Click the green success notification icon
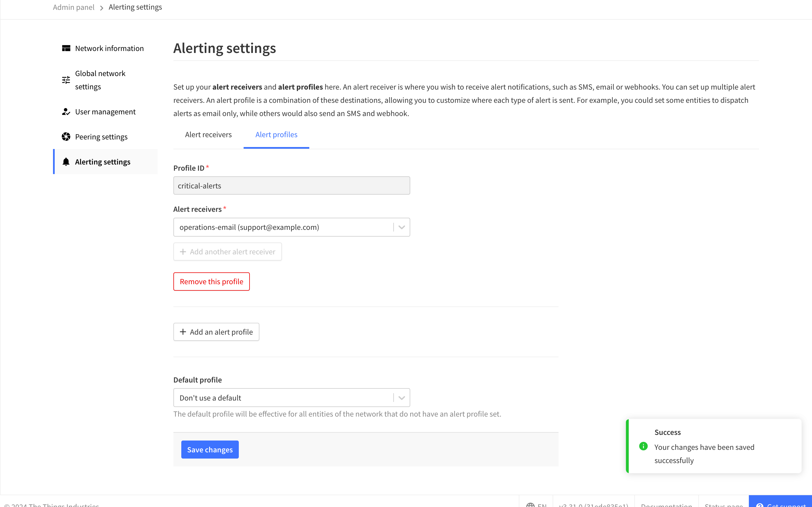 tap(643, 446)
